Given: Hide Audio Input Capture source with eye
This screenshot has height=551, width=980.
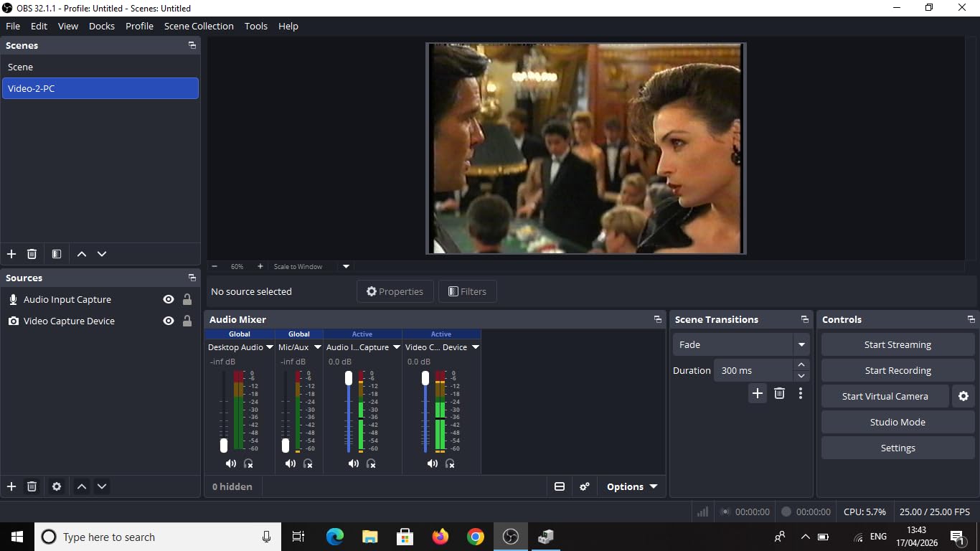Looking at the screenshot, I should click(x=169, y=299).
